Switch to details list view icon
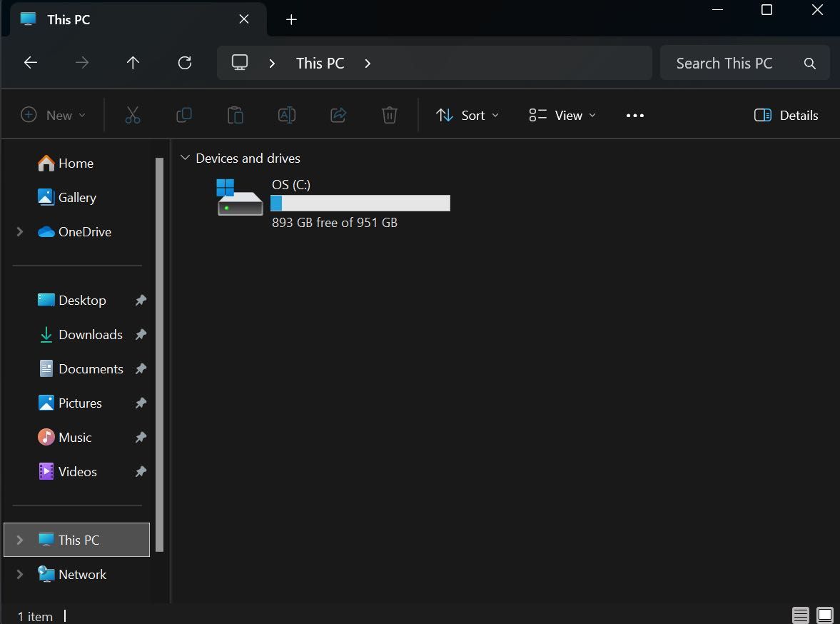 800,615
